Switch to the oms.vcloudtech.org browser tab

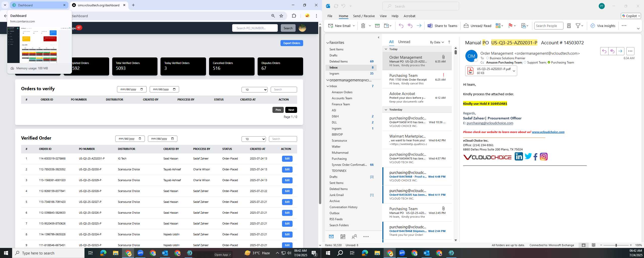pos(99,5)
